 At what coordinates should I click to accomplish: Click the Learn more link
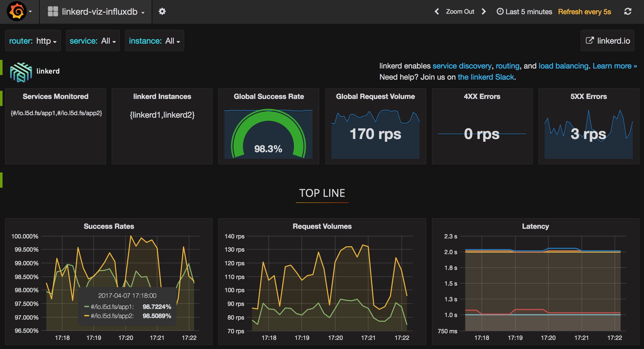(615, 66)
